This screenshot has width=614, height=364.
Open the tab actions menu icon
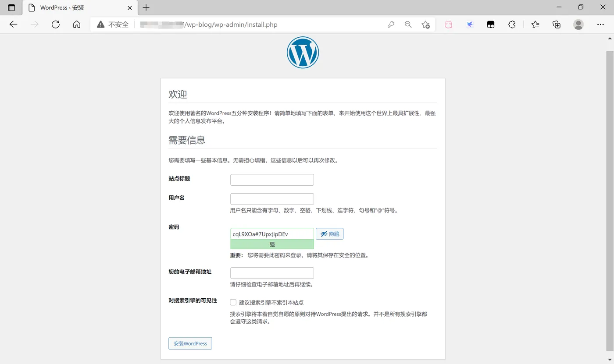pos(11,7)
